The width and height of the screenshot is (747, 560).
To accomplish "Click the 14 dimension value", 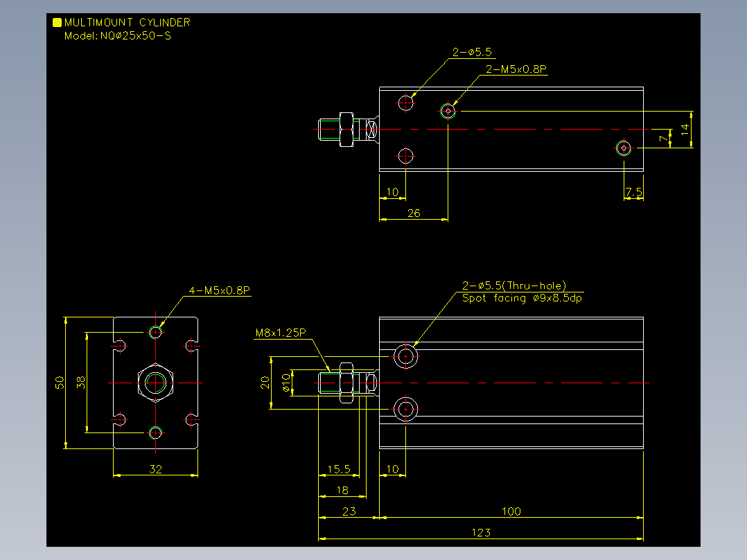I will coord(685,129).
